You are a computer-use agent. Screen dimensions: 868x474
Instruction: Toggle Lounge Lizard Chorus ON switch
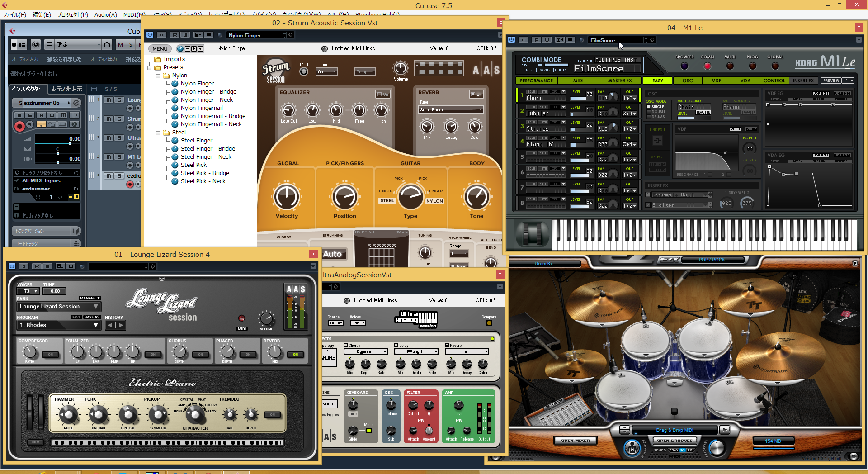pos(200,354)
